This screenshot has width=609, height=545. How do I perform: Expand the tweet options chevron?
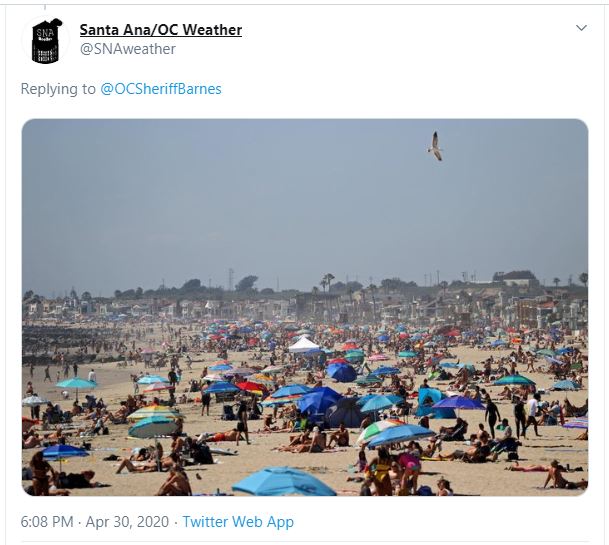coord(581,28)
